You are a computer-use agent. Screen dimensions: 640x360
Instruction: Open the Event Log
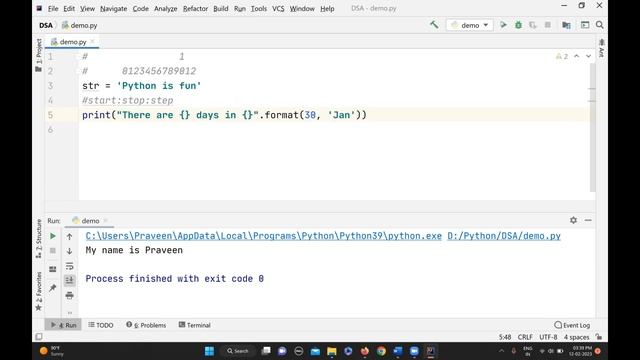(x=572, y=325)
